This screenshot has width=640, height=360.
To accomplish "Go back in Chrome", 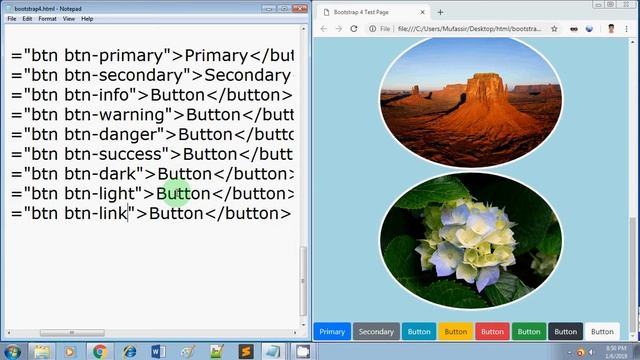I will [324, 29].
